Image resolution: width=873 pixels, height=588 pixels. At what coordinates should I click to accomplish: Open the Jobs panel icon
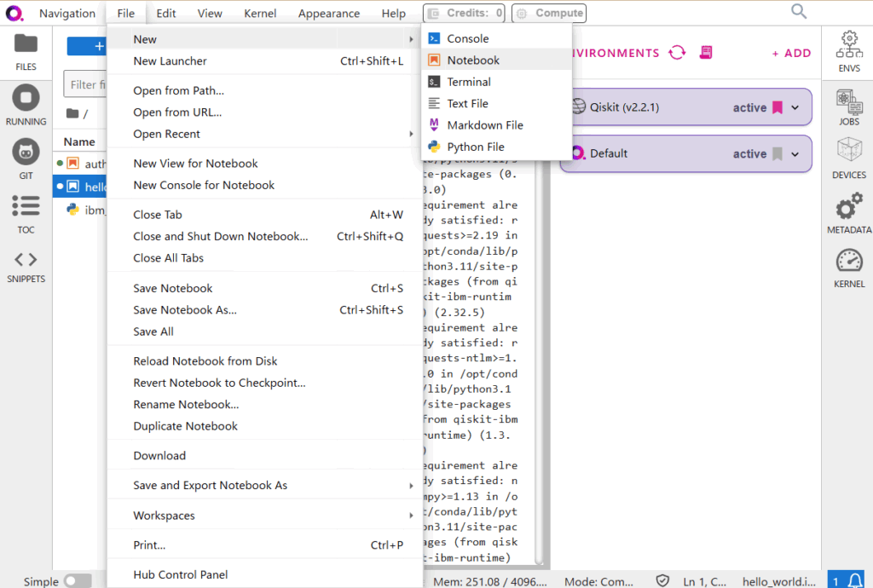[848, 106]
